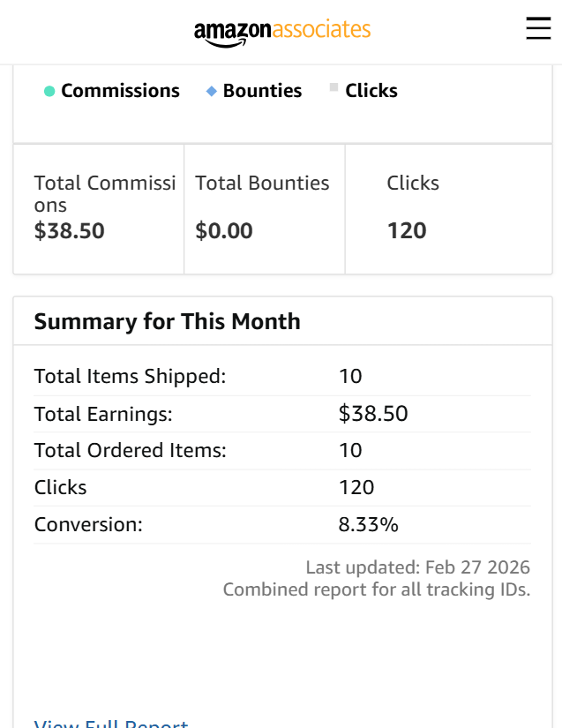Click the gray Clicks legend square
This screenshot has width=562, height=728.
pos(333,87)
